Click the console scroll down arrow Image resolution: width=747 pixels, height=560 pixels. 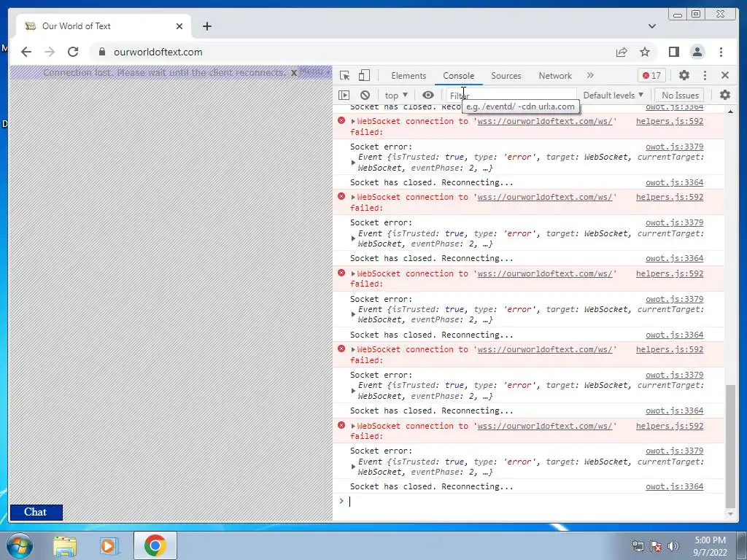(730, 514)
